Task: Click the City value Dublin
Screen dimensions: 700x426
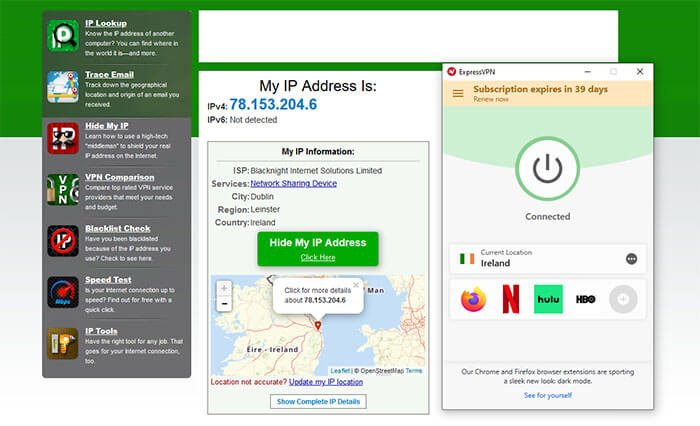Action: coord(262,196)
